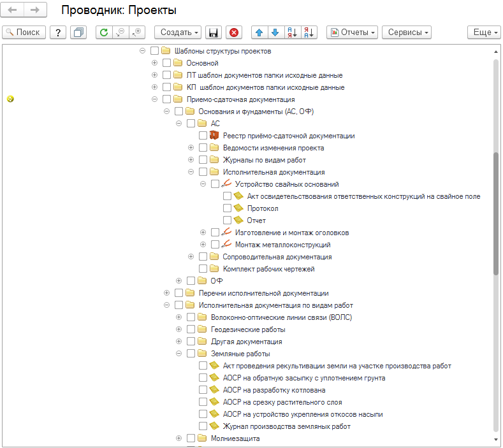The width and height of the screenshot is (503, 448).
Task: Click the copy windows icon in toolbar
Action: [x=78, y=33]
